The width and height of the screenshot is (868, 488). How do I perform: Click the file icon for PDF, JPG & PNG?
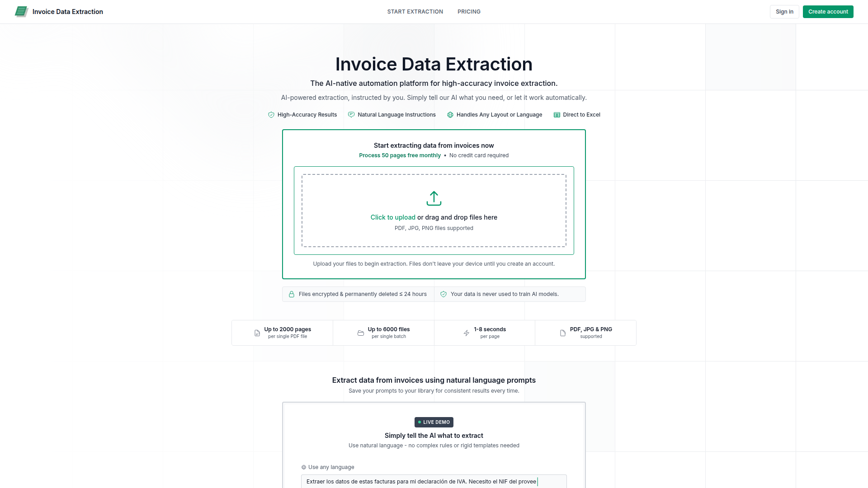563,333
